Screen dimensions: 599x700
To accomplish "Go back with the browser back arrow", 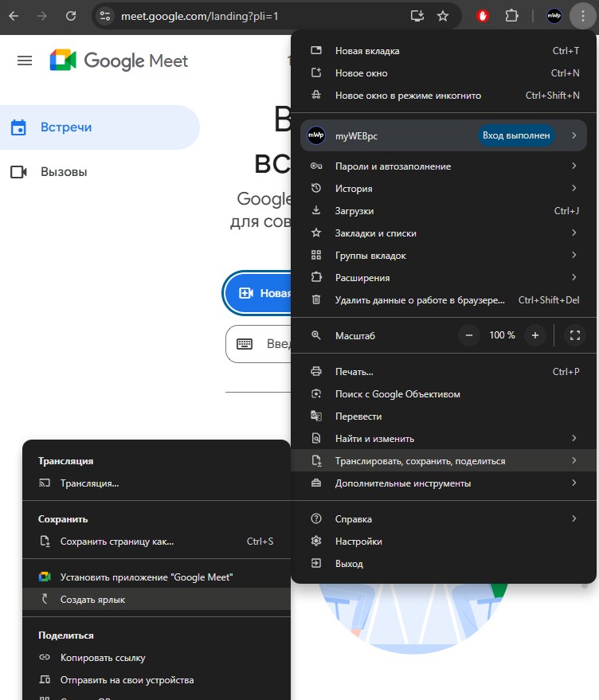I will coord(14,16).
